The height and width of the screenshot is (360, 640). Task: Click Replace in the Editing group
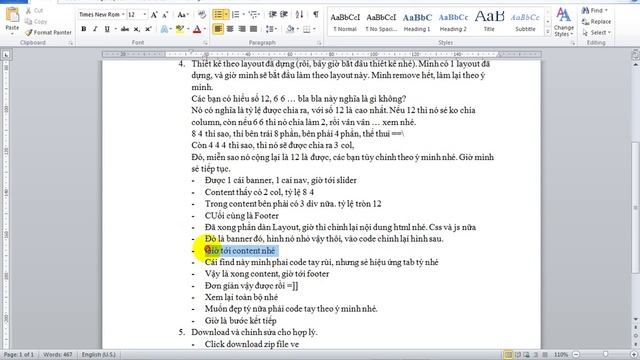[x=597, y=21]
